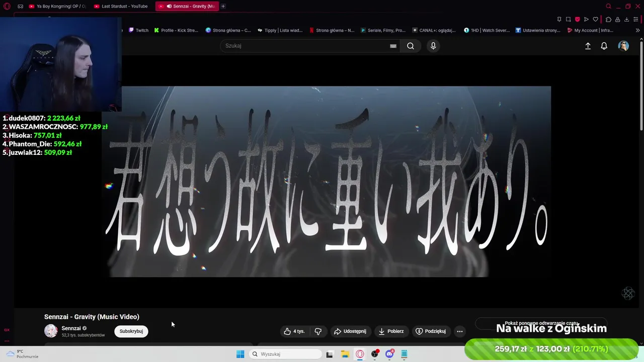Add page to bookmarks heart icon
The width and height of the screenshot is (644, 362).
[x=595, y=19]
